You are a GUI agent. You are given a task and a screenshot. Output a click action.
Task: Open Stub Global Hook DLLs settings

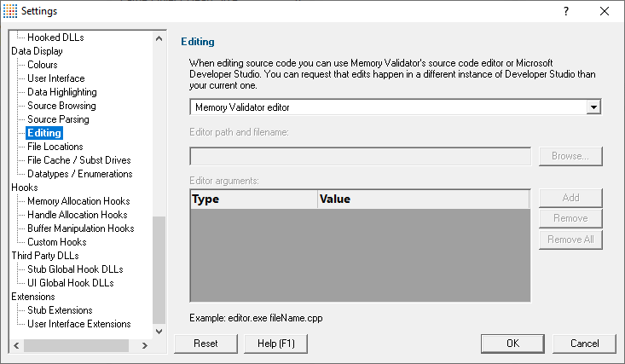[x=75, y=269]
